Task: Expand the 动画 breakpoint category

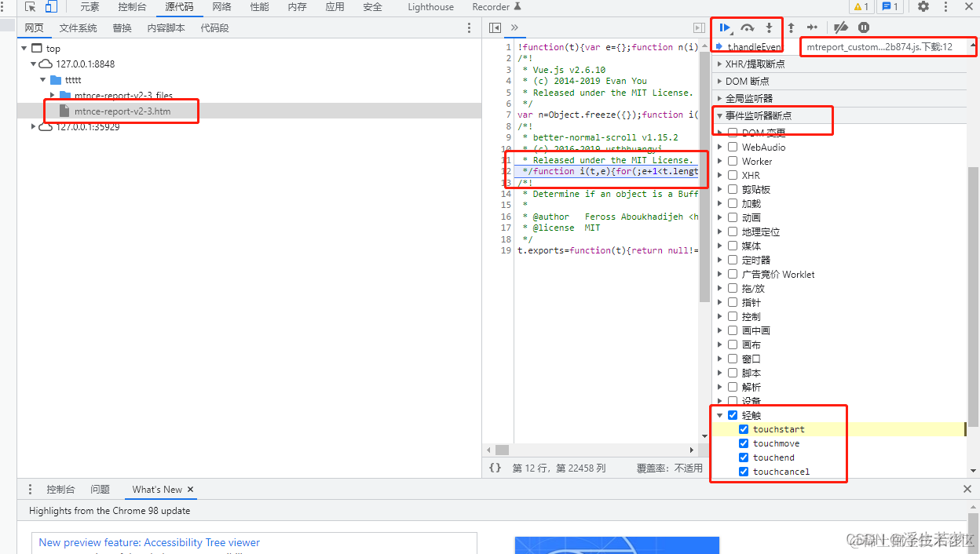Action: click(720, 217)
